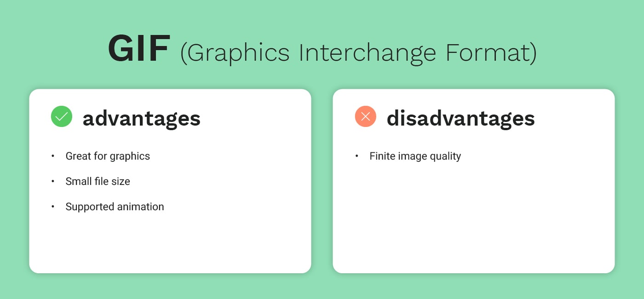This screenshot has height=299, width=644.
Task: Select the 'Great for graphics' list item
Action: click(108, 156)
